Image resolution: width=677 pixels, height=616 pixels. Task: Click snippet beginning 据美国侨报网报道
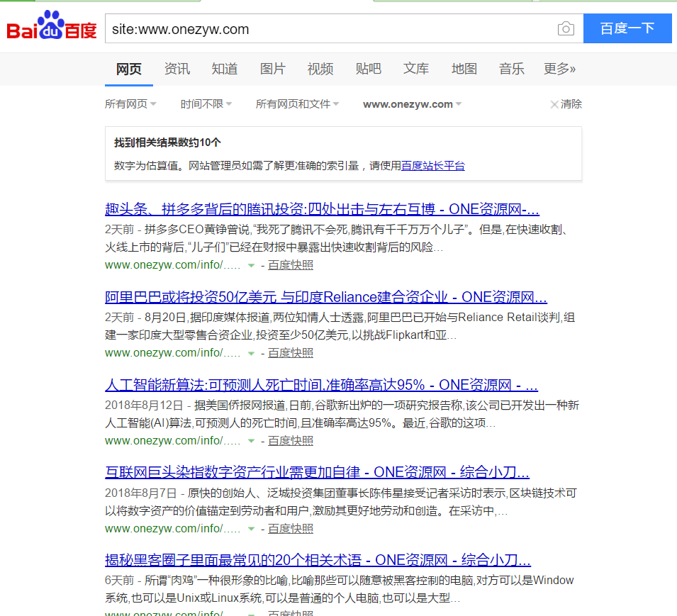pyautogui.click(x=342, y=414)
